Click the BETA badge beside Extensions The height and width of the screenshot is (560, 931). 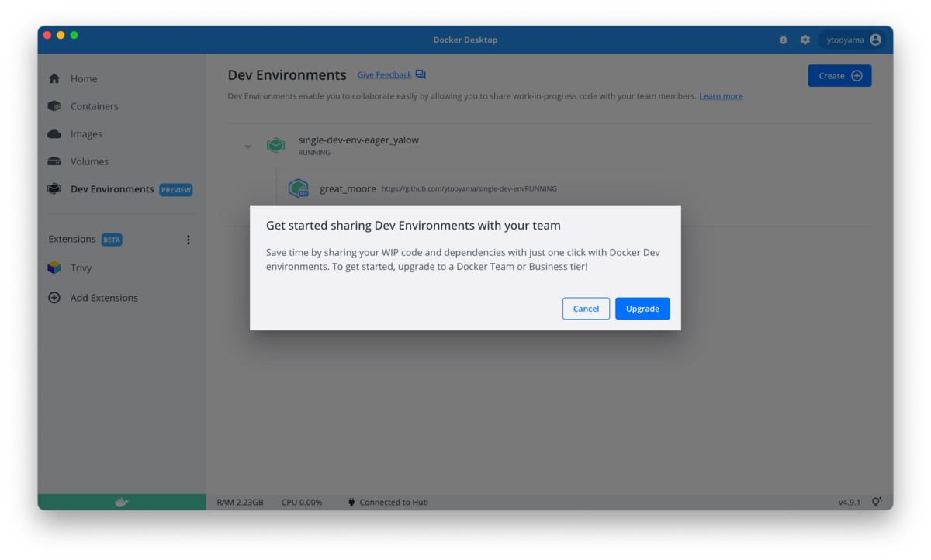tap(112, 240)
